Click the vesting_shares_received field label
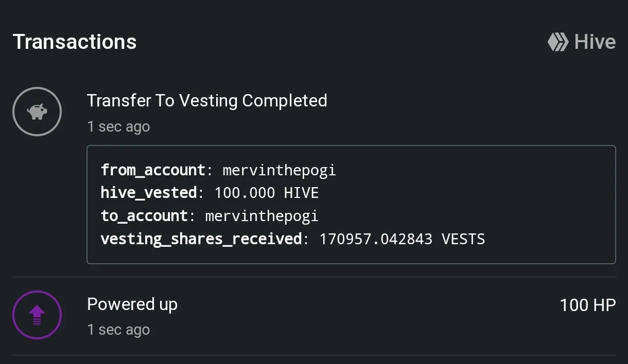 click(x=201, y=239)
